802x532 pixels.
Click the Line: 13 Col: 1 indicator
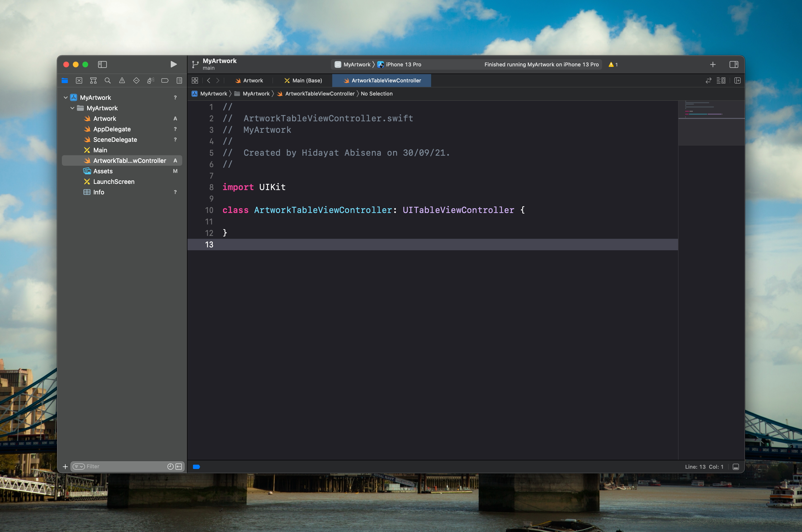pyautogui.click(x=704, y=467)
